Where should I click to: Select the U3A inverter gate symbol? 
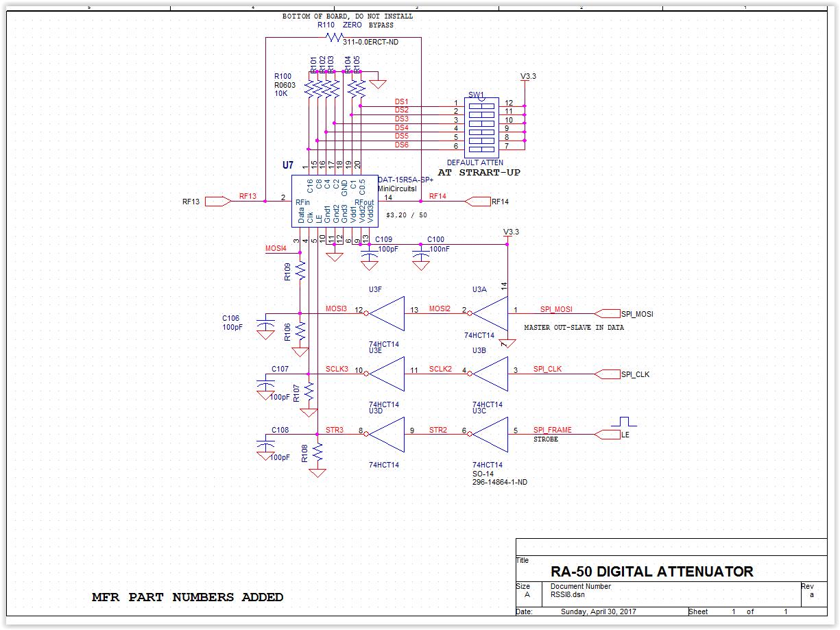[x=491, y=314]
